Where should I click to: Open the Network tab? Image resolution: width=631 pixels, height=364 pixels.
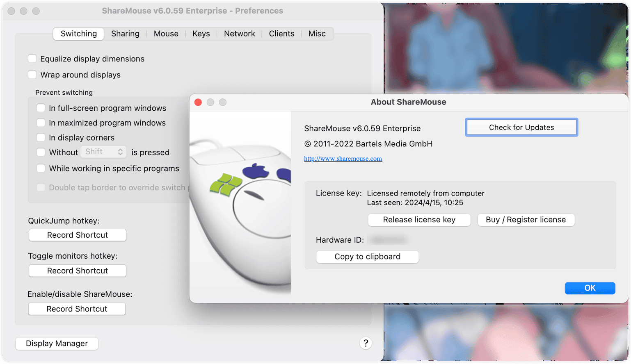point(239,34)
